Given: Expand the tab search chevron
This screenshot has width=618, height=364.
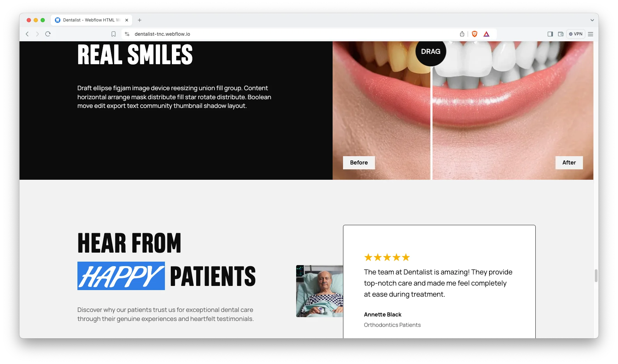Looking at the screenshot, I should [x=592, y=20].
